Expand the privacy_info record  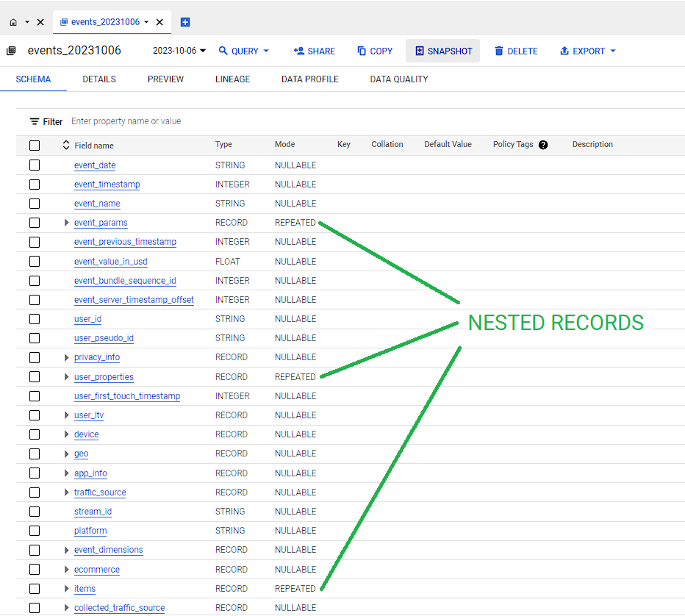pyautogui.click(x=66, y=357)
